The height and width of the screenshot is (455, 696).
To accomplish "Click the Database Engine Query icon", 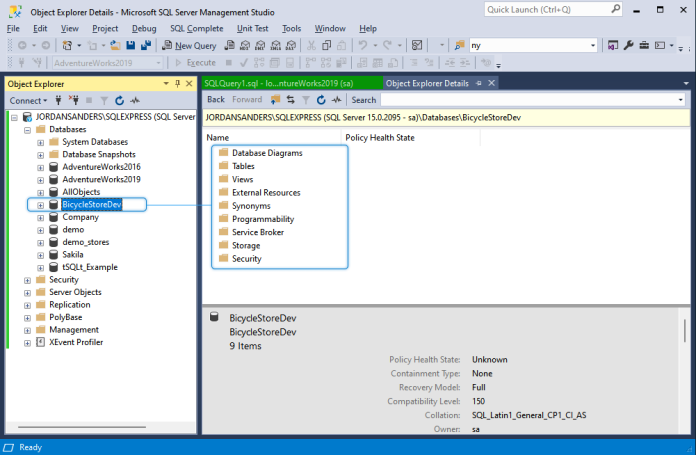I will pyautogui.click(x=229, y=45).
